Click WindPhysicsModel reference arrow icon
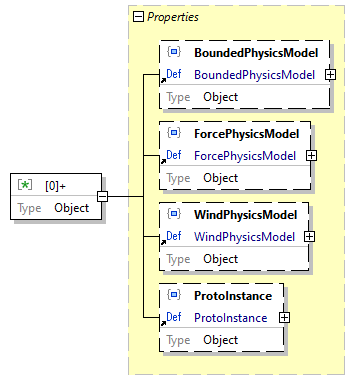 click(163, 242)
